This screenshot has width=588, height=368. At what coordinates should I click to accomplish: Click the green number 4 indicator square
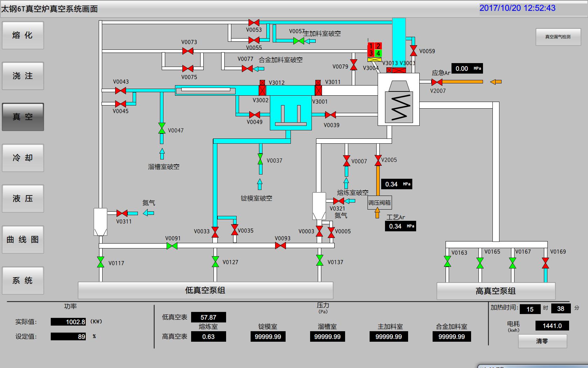378,53
